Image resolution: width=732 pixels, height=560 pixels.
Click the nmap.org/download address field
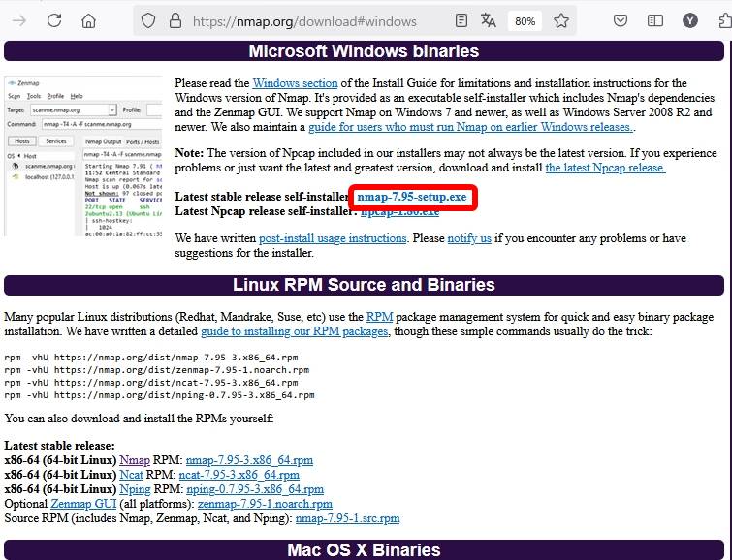tap(304, 21)
